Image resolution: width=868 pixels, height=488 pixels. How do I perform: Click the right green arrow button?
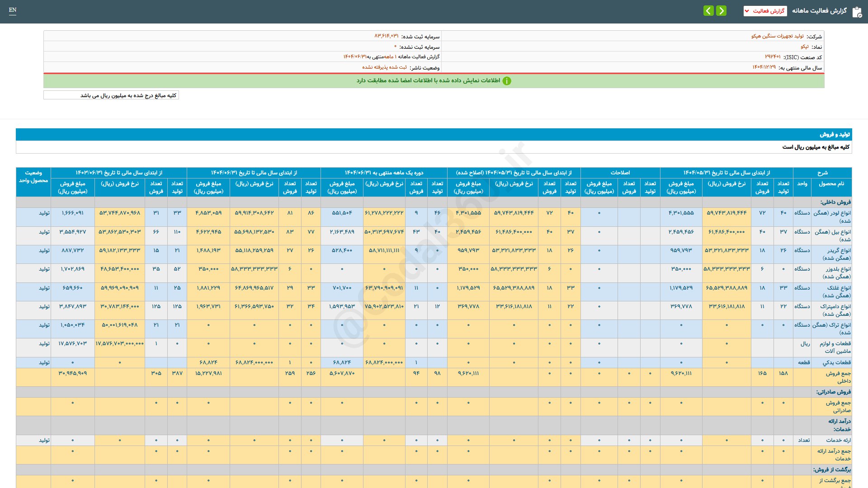722,10
